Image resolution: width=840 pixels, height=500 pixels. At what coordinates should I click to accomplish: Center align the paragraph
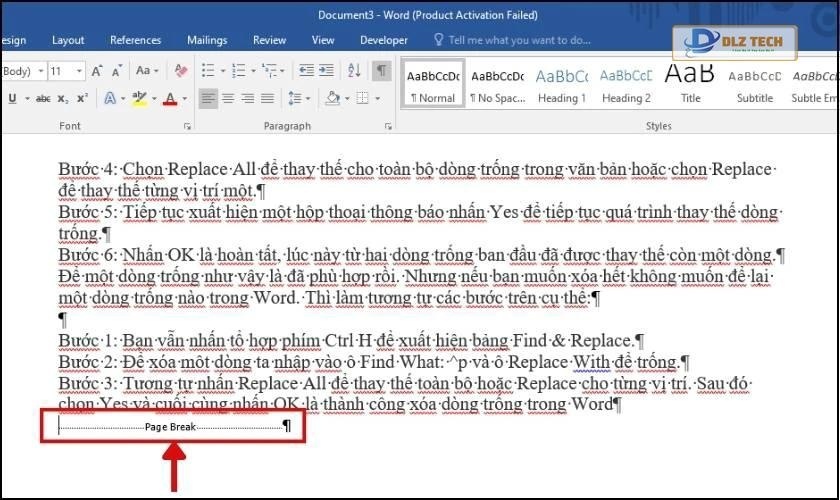click(x=228, y=99)
